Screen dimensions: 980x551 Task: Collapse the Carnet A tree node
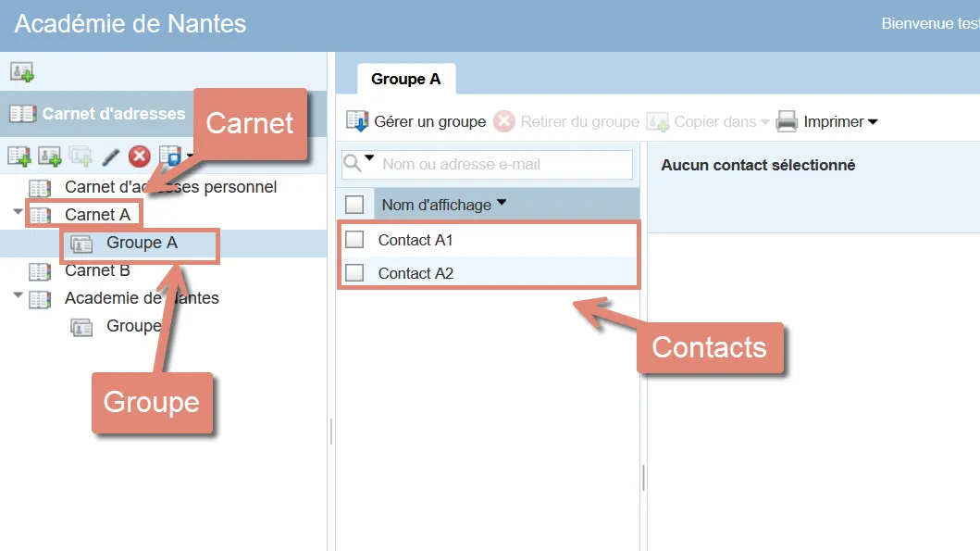point(18,212)
